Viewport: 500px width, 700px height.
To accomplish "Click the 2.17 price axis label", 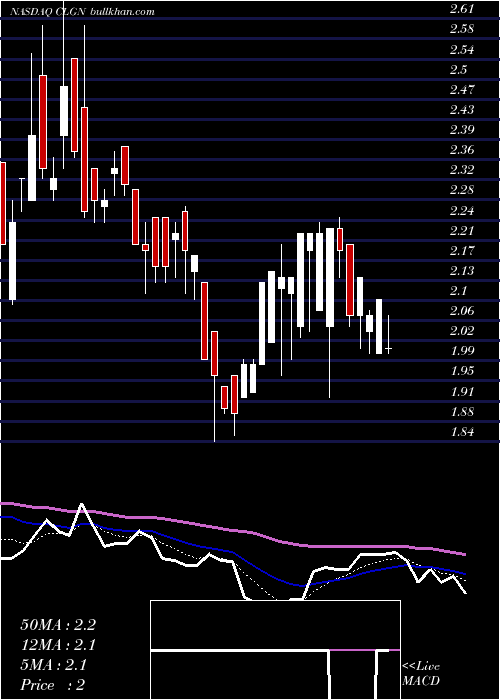I will (461, 251).
